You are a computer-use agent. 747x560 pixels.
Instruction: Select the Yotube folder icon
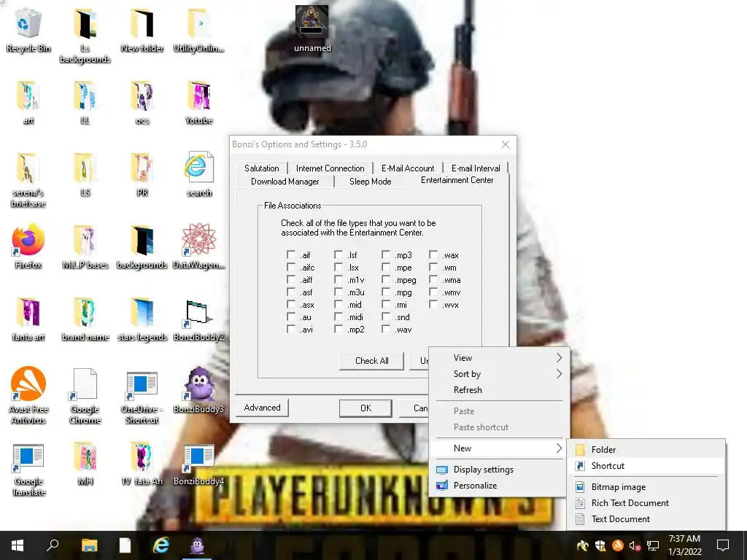pyautogui.click(x=198, y=102)
